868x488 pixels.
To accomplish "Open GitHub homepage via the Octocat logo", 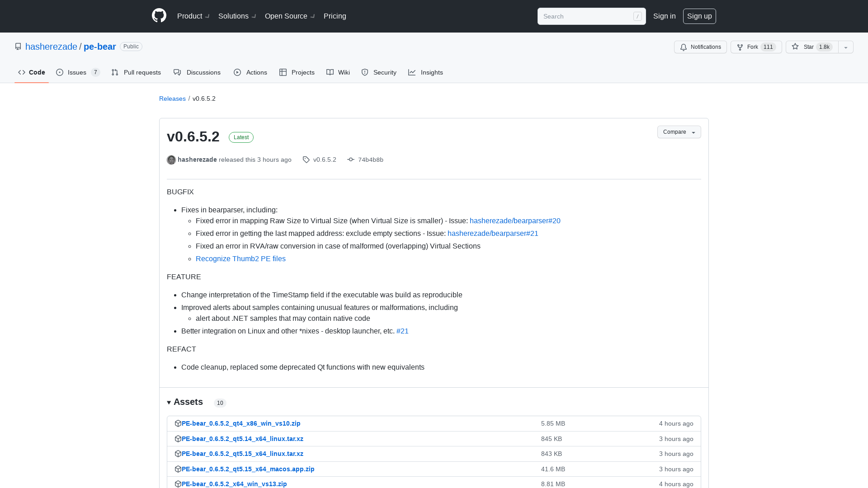I will pyautogui.click(x=159, y=16).
